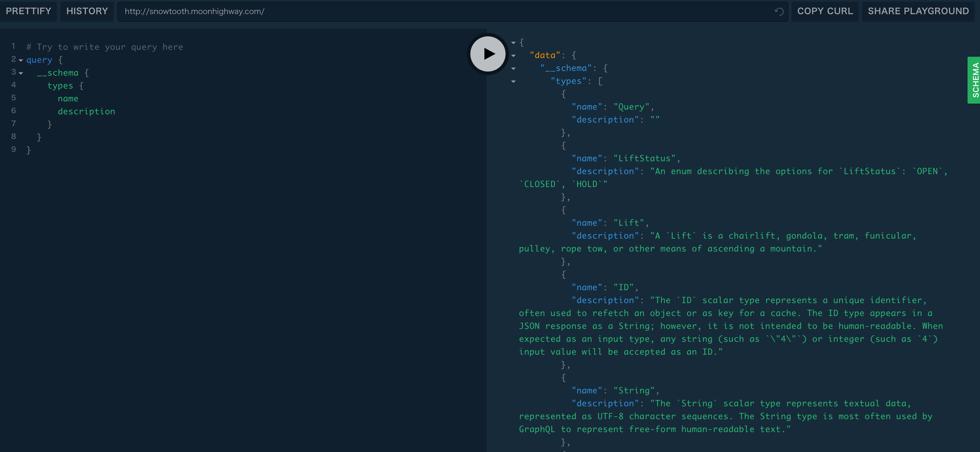The image size is (980, 452).
Task: Click the comment text on editor line 1
Action: [105, 47]
